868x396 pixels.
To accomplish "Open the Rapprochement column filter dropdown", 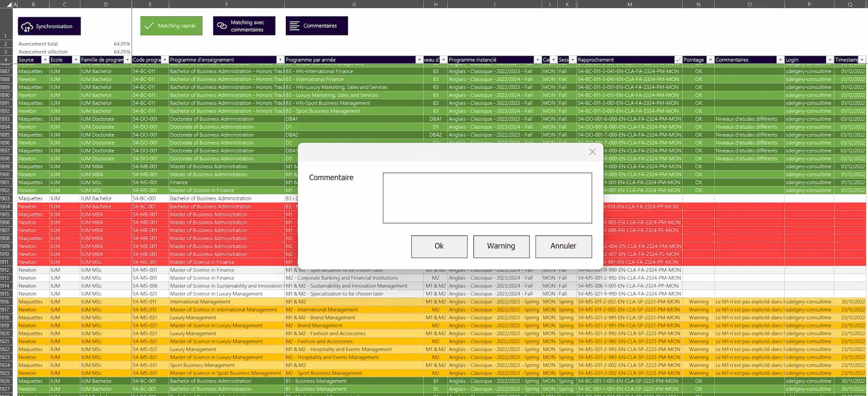I will click(x=677, y=60).
